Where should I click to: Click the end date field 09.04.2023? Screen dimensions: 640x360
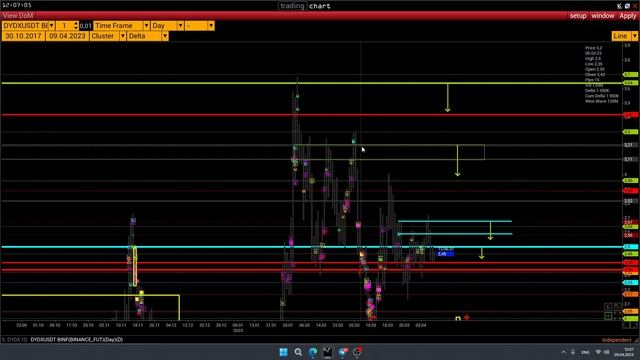[67, 36]
